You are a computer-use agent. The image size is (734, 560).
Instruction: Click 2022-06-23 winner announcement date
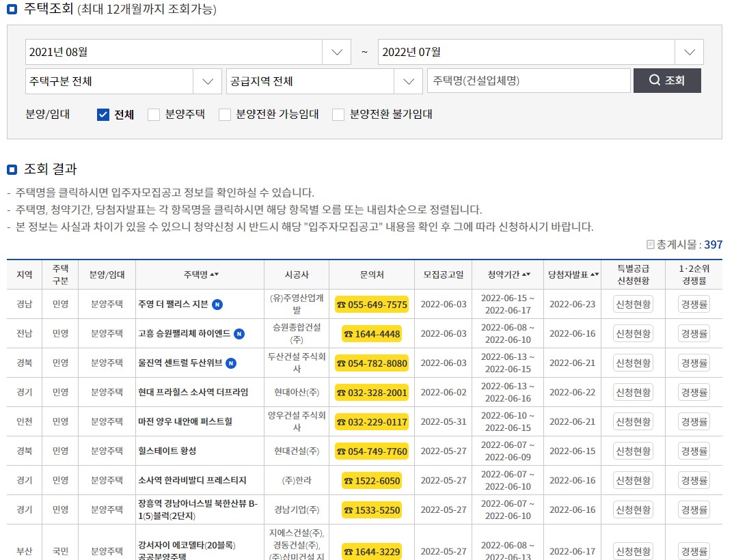pyautogui.click(x=573, y=305)
